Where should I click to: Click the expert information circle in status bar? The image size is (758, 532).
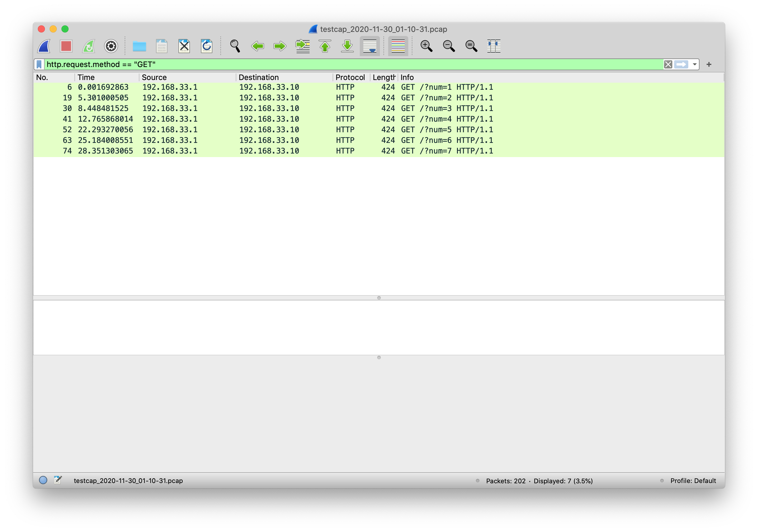coord(43,481)
